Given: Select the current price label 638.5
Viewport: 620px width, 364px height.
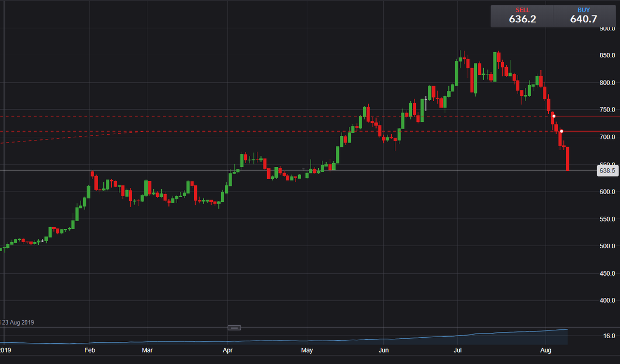Looking at the screenshot, I should point(607,171).
